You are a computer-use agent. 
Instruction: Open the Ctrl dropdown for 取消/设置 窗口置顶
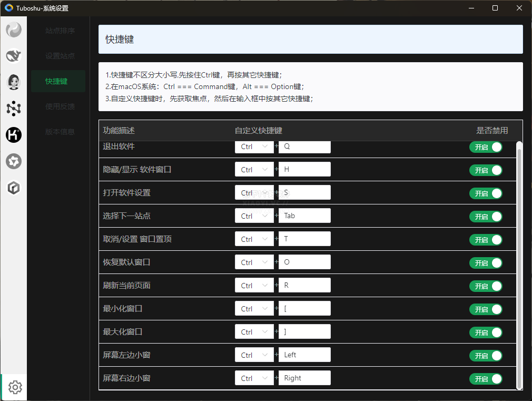tap(254, 239)
